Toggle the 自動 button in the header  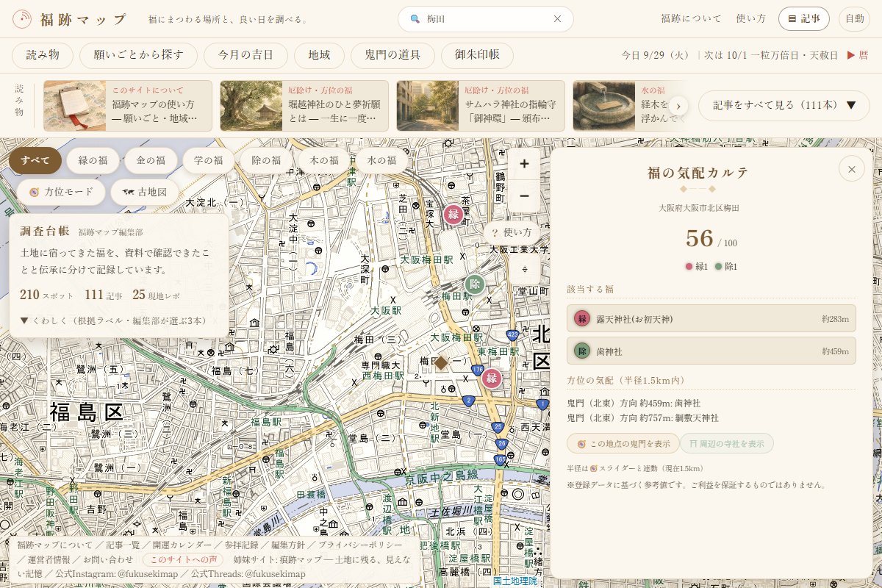pyautogui.click(x=854, y=19)
